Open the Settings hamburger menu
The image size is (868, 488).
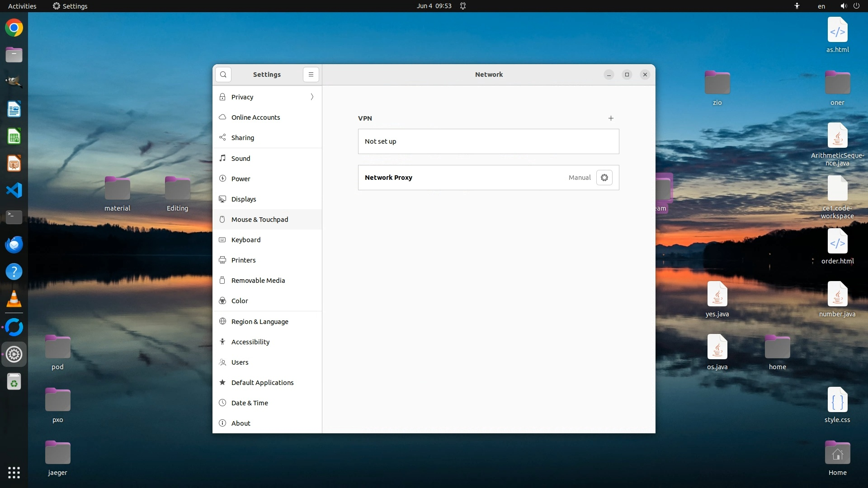311,75
